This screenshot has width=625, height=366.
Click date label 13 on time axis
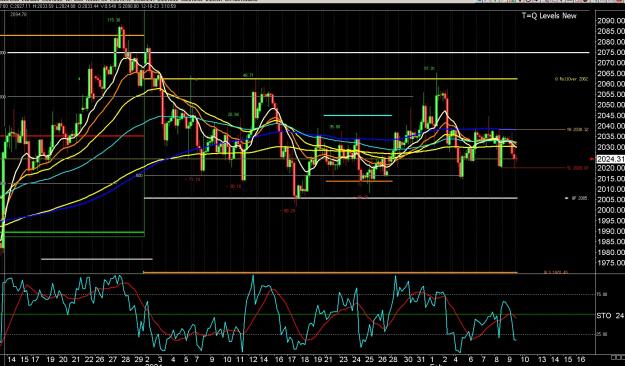[x=542, y=359]
